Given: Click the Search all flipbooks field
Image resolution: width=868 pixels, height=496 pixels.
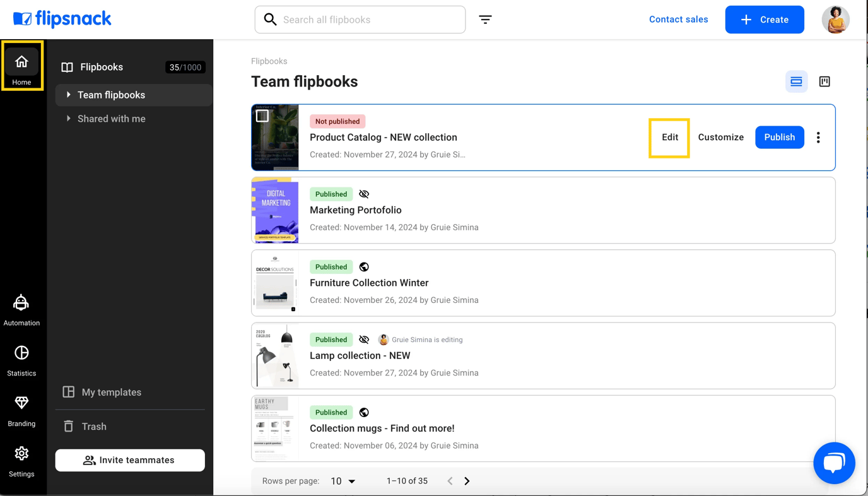Looking at the screenshot, I should click(x=360, y=20).
